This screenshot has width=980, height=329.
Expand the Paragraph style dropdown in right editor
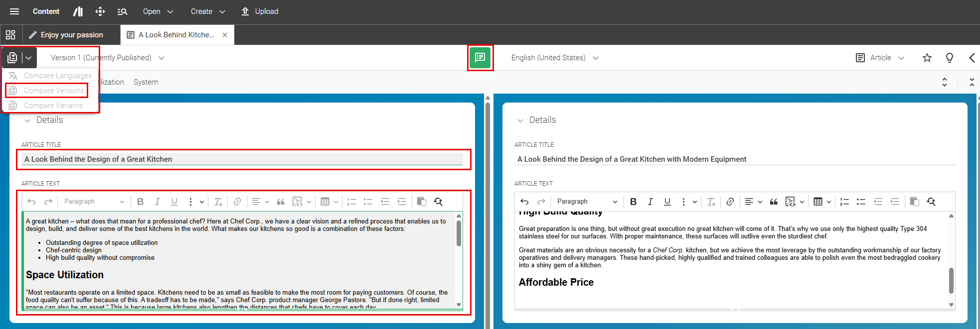[587, 202]
